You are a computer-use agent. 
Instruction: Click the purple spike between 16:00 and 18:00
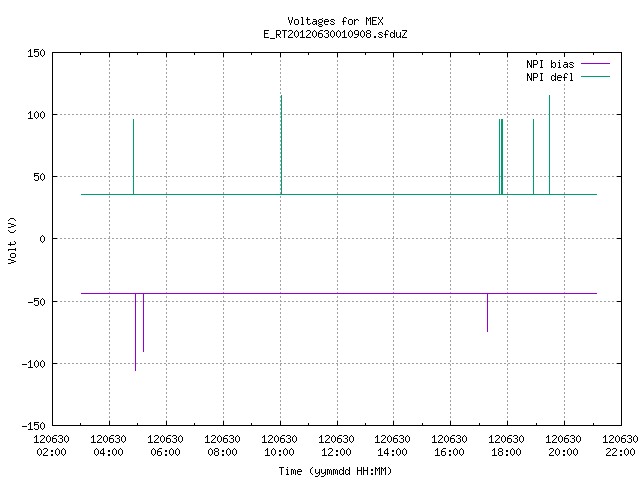[487, 312]
